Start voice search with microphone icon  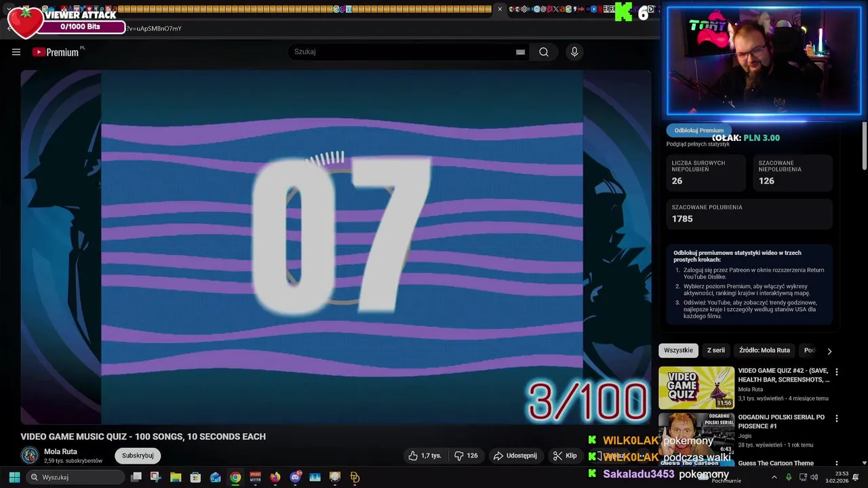574,52
